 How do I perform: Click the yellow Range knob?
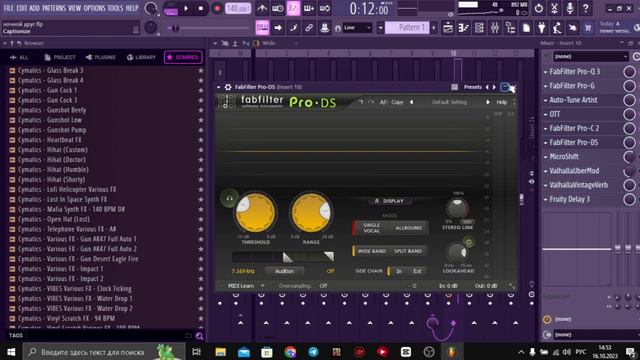coord(311,213)
